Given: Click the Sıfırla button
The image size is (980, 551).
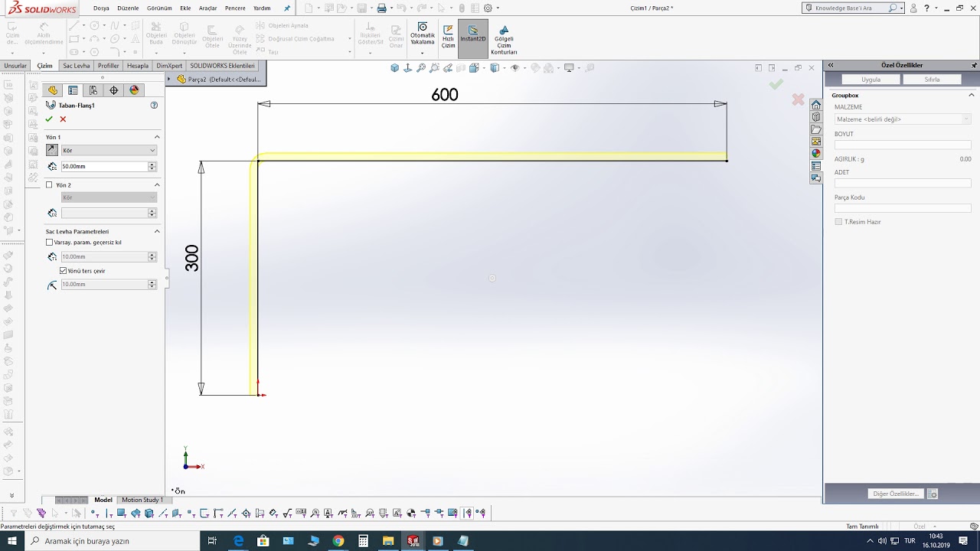Looking at the screenshot, I should [x=932, y=80].
